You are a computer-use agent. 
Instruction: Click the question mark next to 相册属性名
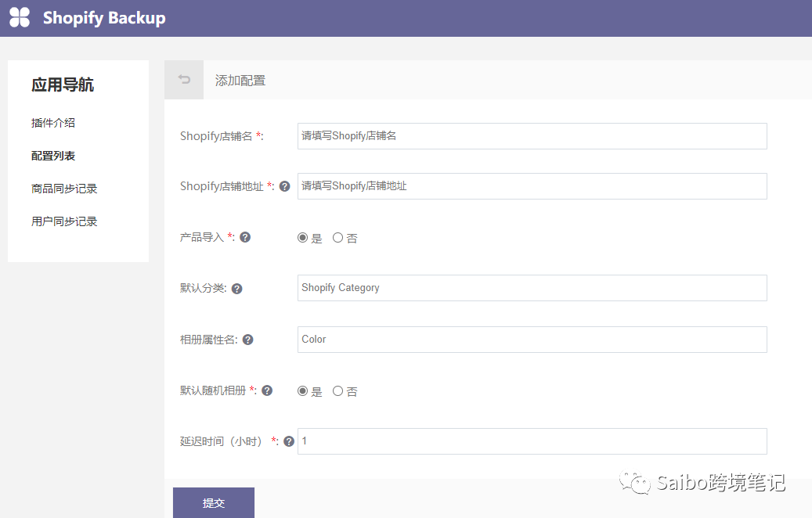[247, 339]
